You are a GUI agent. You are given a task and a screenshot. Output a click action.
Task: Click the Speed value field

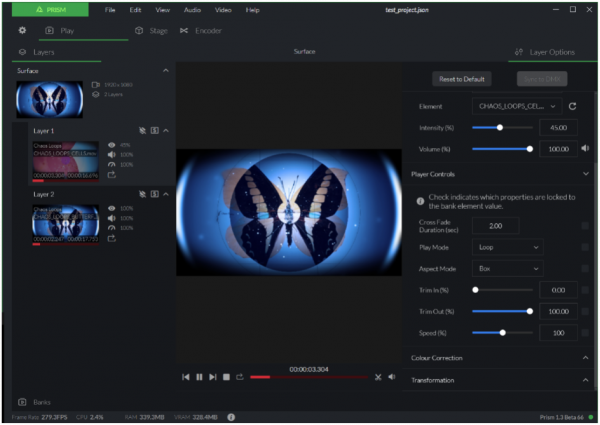pos(558,333)
